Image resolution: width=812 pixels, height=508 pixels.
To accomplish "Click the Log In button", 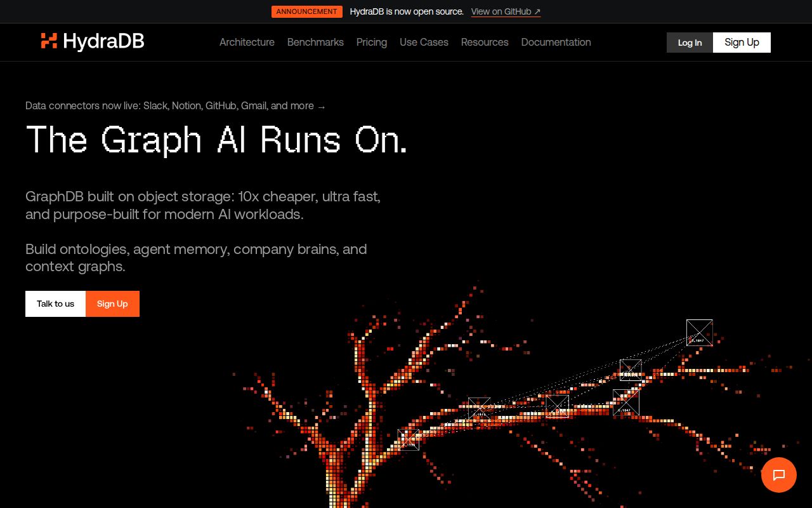I will 690,43.
